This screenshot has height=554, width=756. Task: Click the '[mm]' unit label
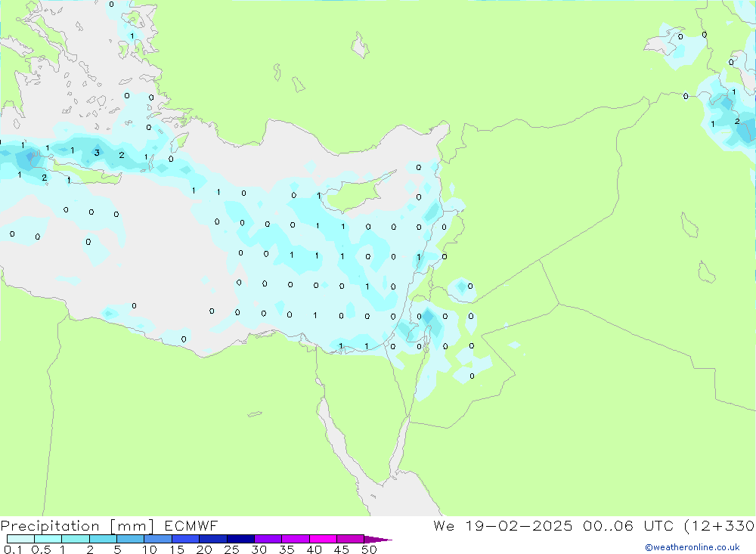pyautogui.click(x=132, y=526)
